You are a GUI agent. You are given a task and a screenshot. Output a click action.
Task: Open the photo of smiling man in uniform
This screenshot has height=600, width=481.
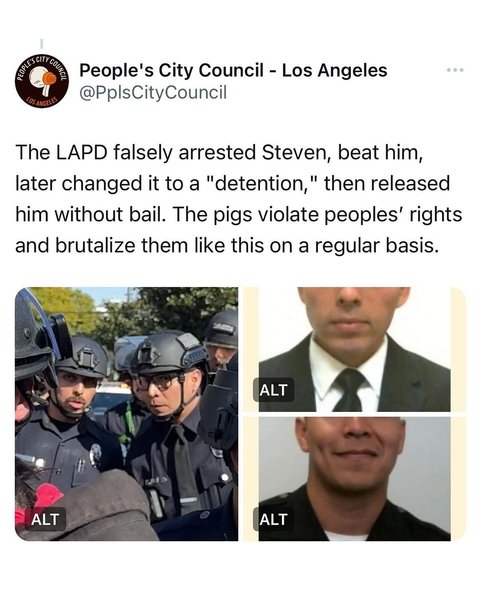355,479
